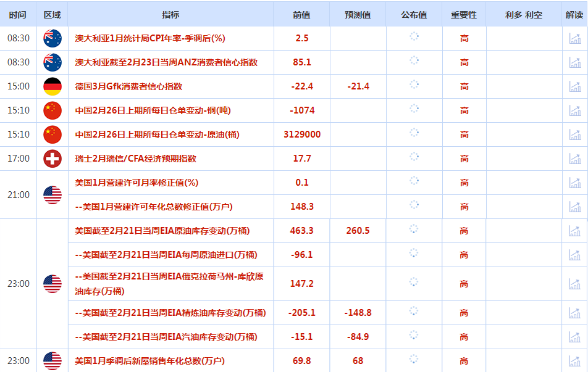
Task: Select previous value 147.2
Action: (x=302, y=284)
